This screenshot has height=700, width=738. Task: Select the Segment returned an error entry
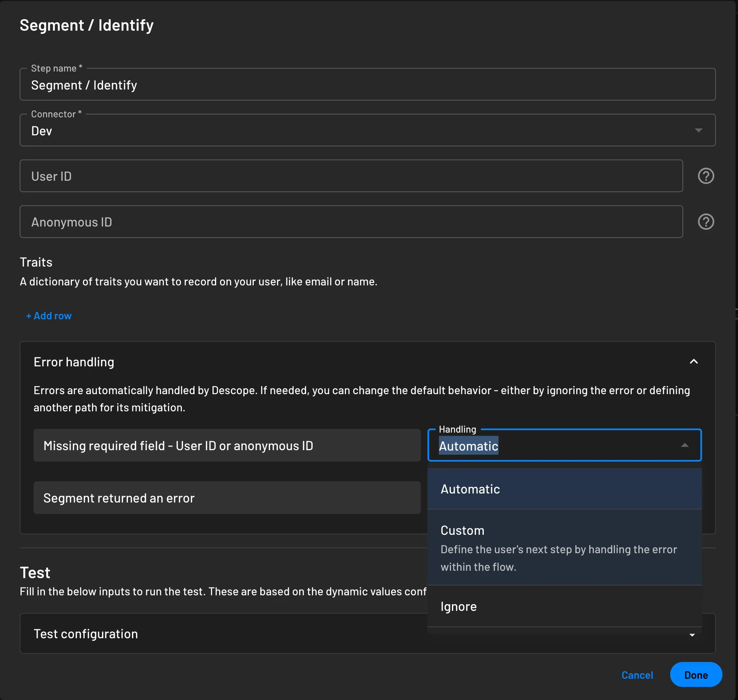227,498
